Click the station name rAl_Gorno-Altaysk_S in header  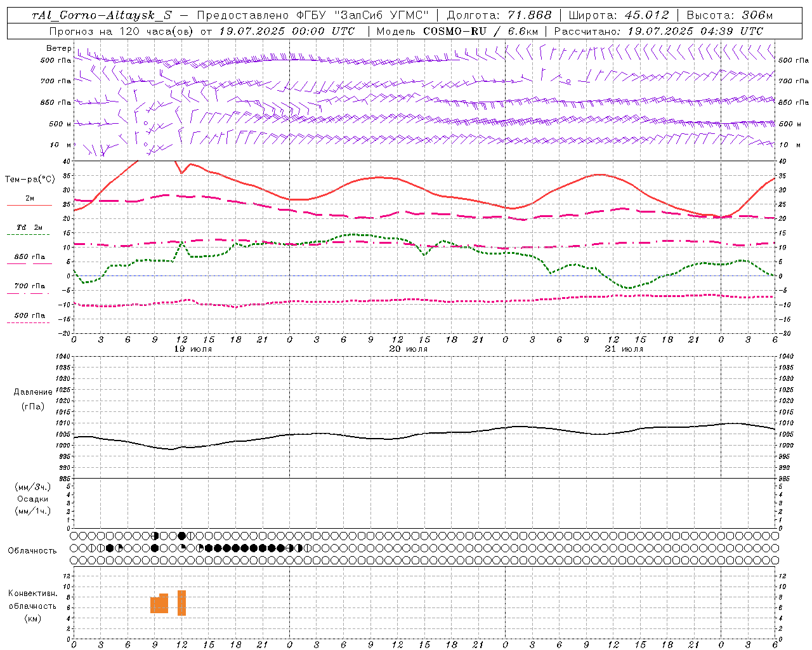[x=102, y=16]
